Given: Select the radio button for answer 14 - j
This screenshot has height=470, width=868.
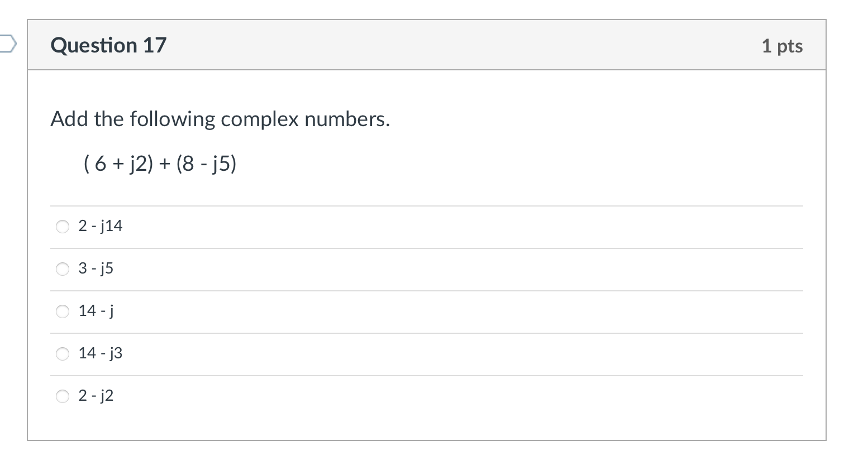Looking at the screenshot, I should click(x=63, y=311).
